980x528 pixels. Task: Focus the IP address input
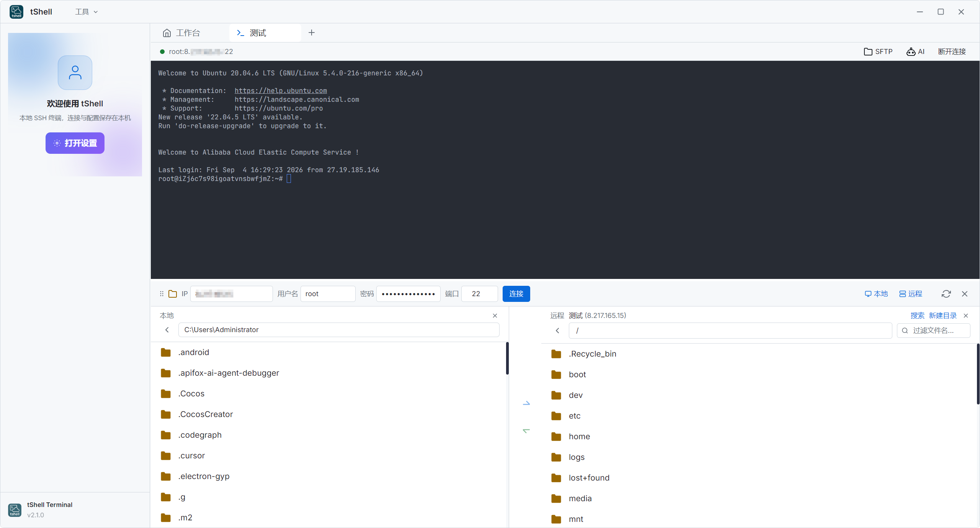point(232,294)
